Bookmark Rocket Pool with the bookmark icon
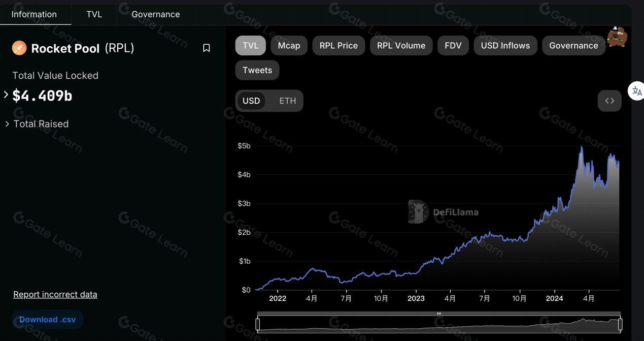644x341 pixels. tap(207, 48)
